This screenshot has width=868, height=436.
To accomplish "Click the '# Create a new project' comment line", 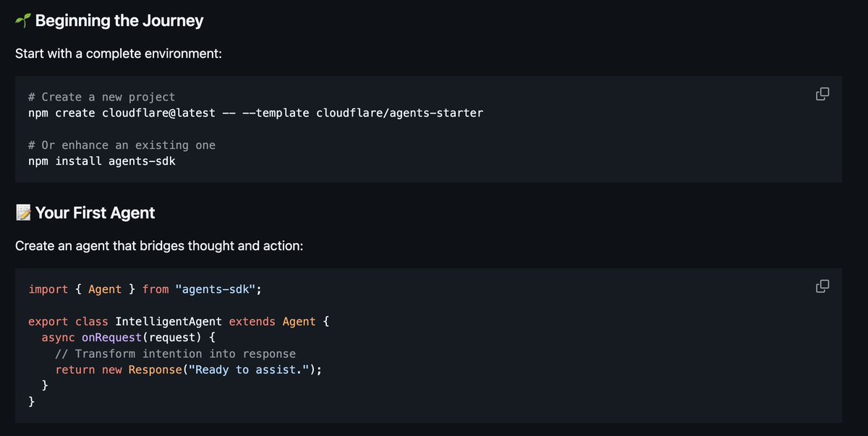I will coord(101,97).
